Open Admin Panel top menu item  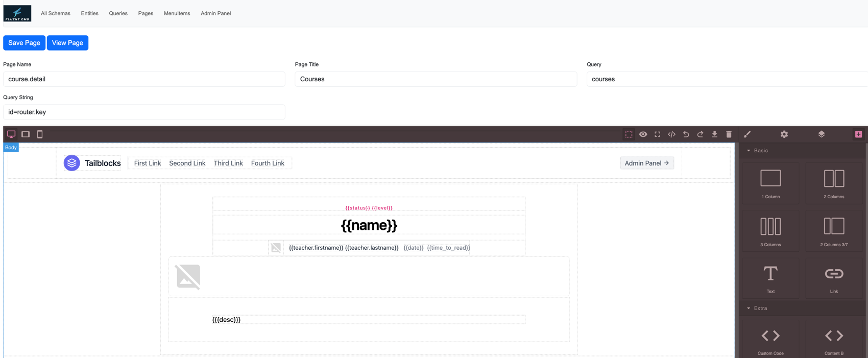(x=215, y=13)
